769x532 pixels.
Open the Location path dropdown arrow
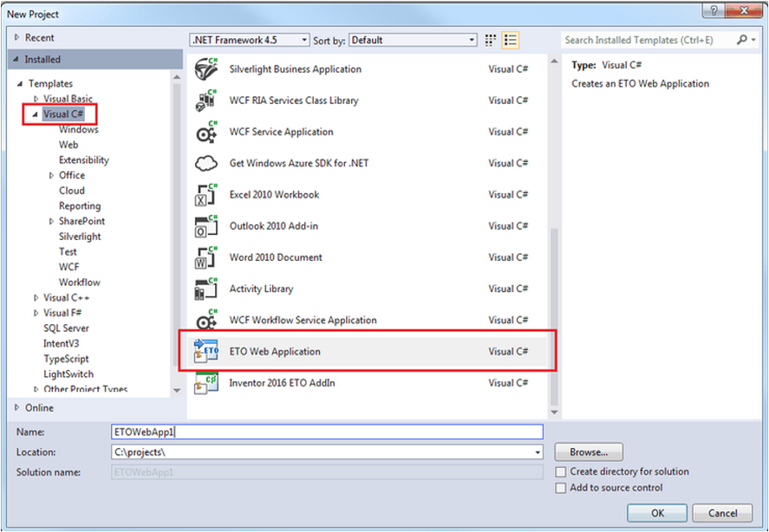tap(538, 452)
